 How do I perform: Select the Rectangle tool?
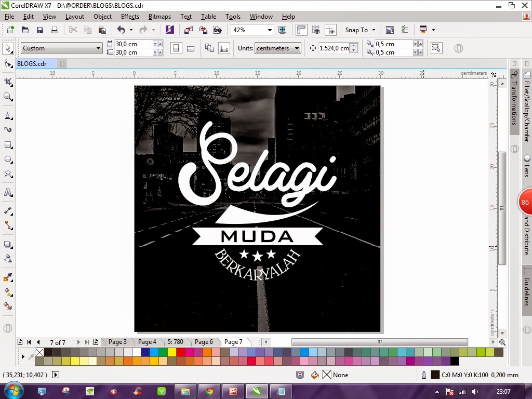8,145
